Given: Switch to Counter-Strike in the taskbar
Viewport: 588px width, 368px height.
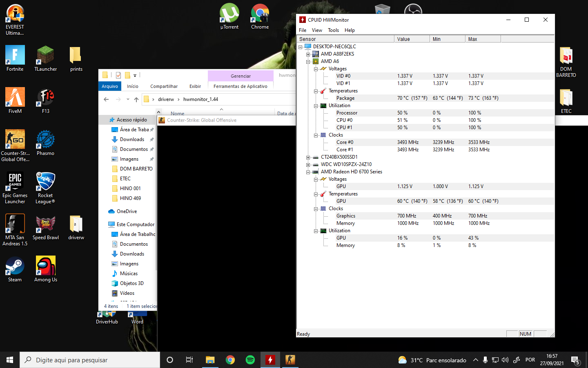Looking at the screenshot, I should click(290, 360).
